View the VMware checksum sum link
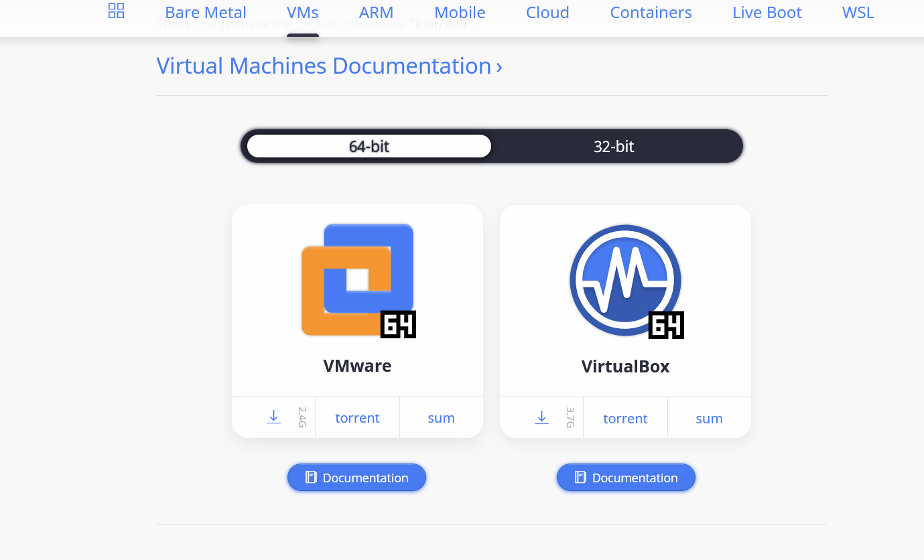This screenshot has height=560, width=924. 441,417
